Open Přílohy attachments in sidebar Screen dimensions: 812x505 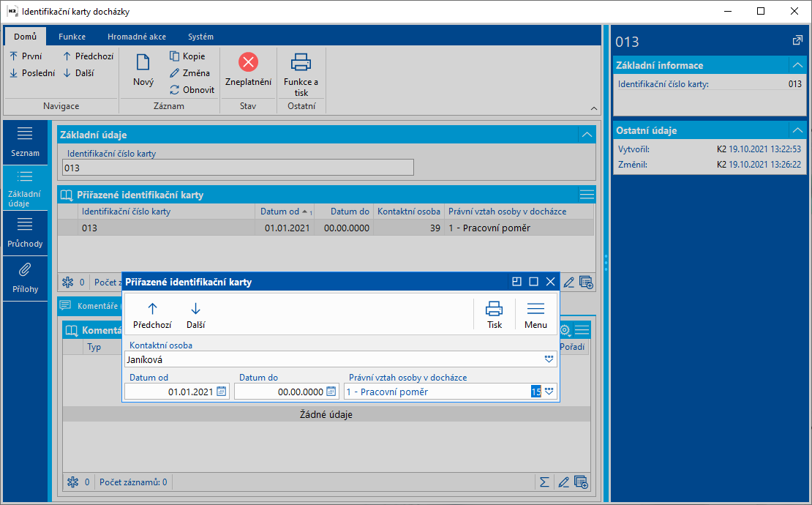(25, 279)
